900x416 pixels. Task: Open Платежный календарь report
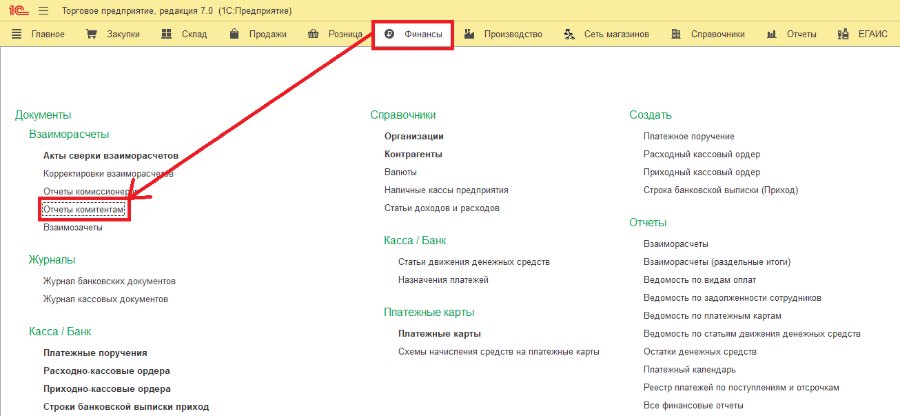[x=690, y=370]
